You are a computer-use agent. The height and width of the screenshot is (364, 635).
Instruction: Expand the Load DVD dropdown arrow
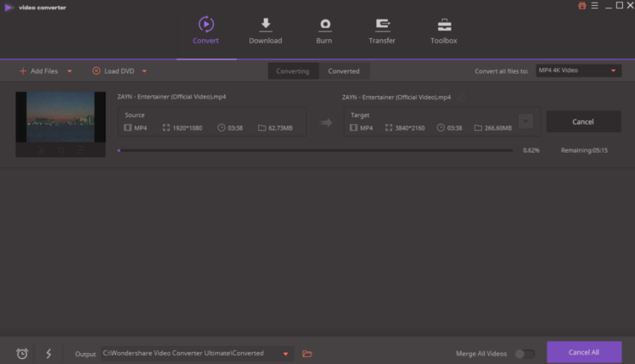pos(145,71)
